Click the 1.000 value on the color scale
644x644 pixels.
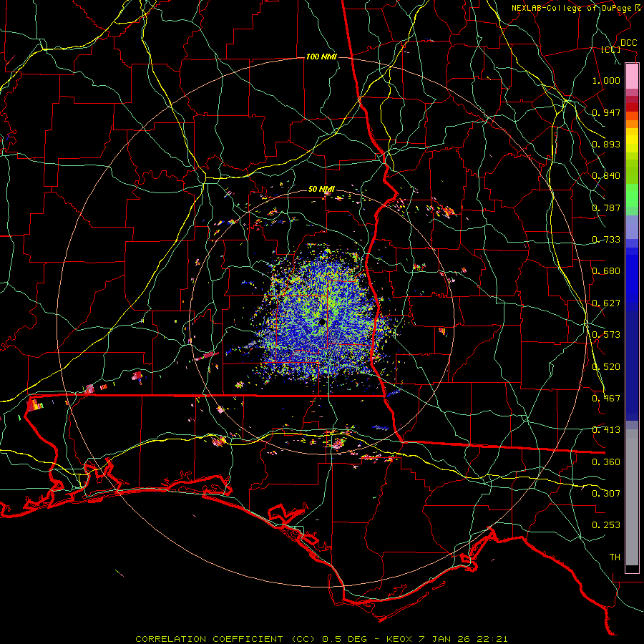606,81
